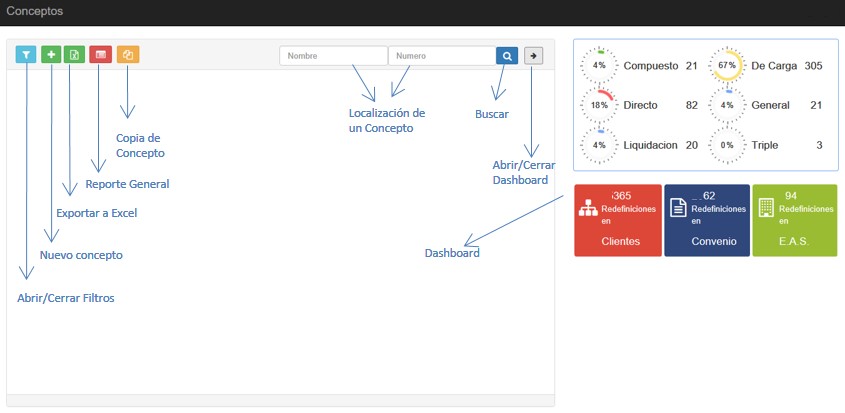This screenshot has height=413, width=845.
Task: Toggle the filters panel with the funnel icon
Action: (x=26, y=55)
